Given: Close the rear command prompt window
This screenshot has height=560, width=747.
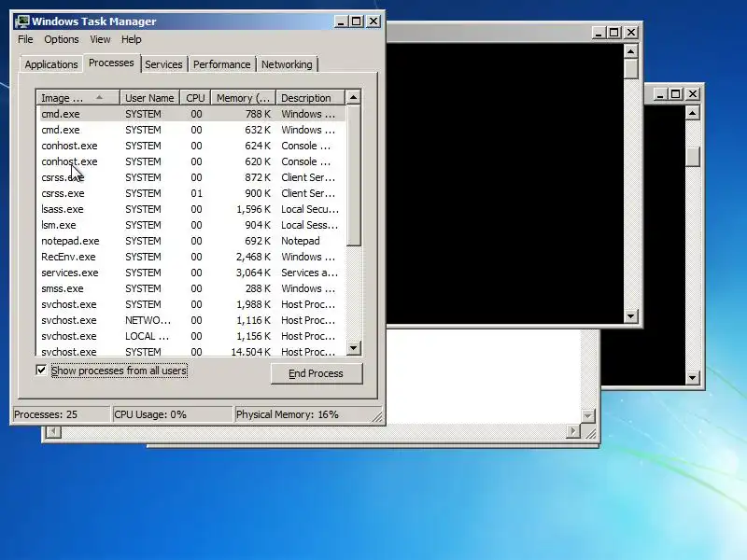Looking at the screenshot, I should 693,94.
